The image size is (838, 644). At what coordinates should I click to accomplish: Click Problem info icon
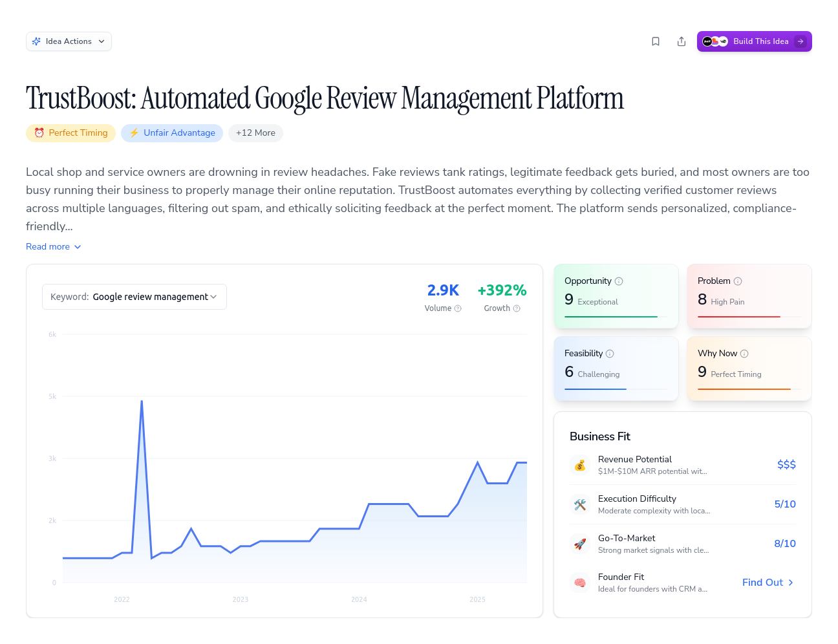(738, 281)
